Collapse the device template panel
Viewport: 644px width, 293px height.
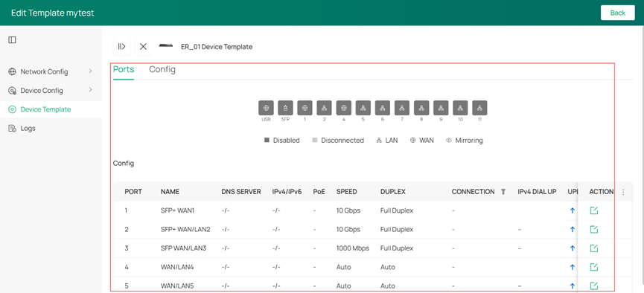tap(121, 46)
